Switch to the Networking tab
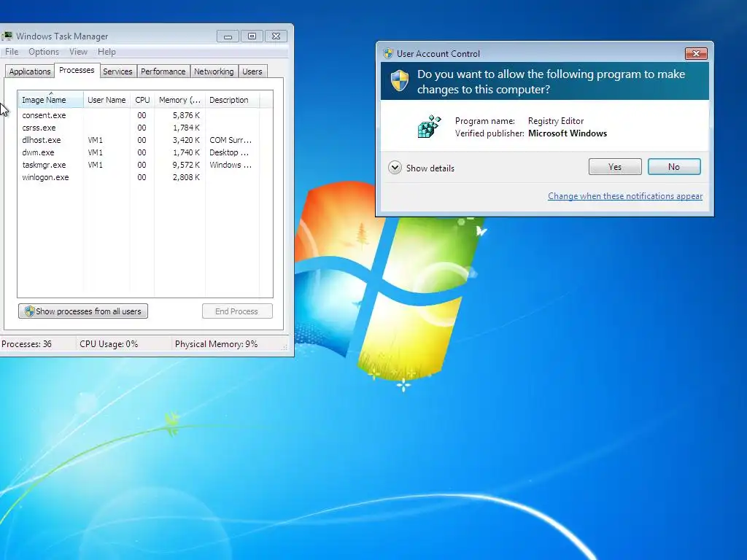The width and height of the screenshot is (747, 560). pos(214,71)
